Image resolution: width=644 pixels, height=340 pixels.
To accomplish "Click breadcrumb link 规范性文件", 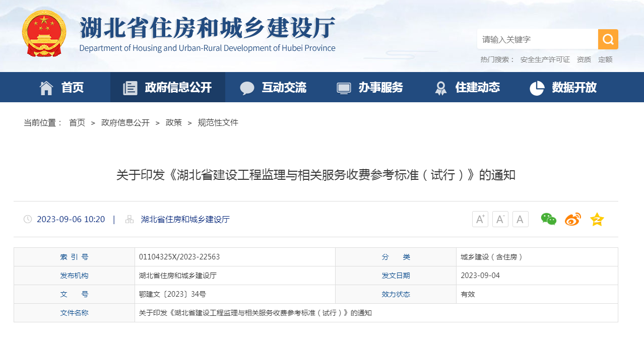I will [x=218, y=122].
